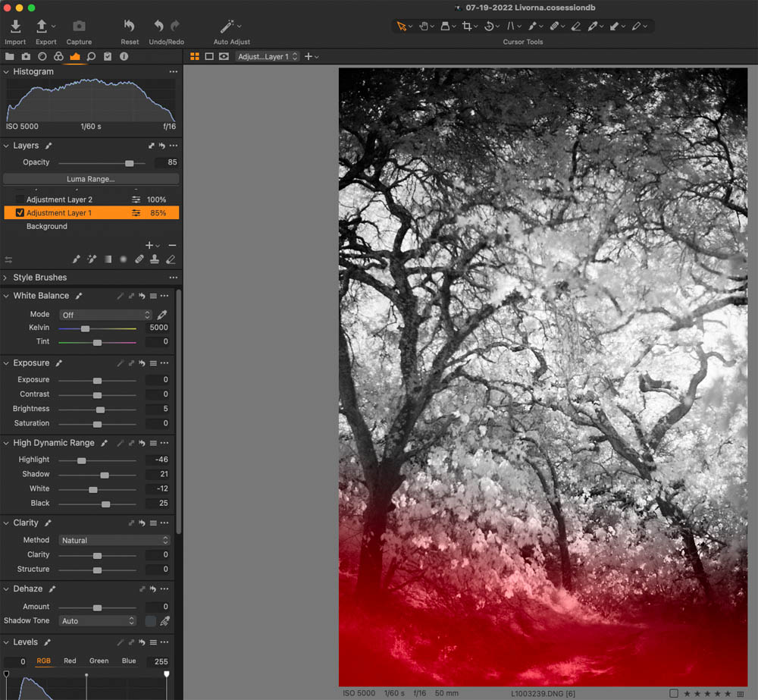Viewport: 758px width, 700px height.
Task: Select the Red channel in Levels
Action: tap(70, 661)
